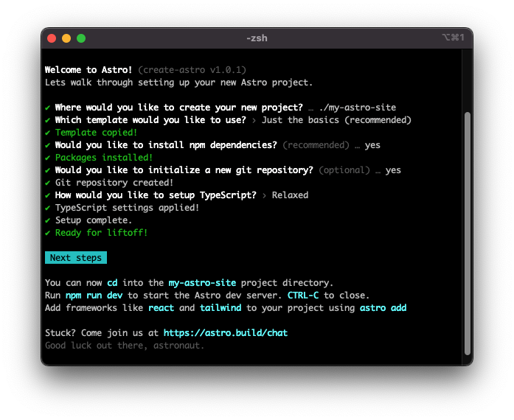Click the ⌥⌘1 shortcut indicator

click(454, 38)
